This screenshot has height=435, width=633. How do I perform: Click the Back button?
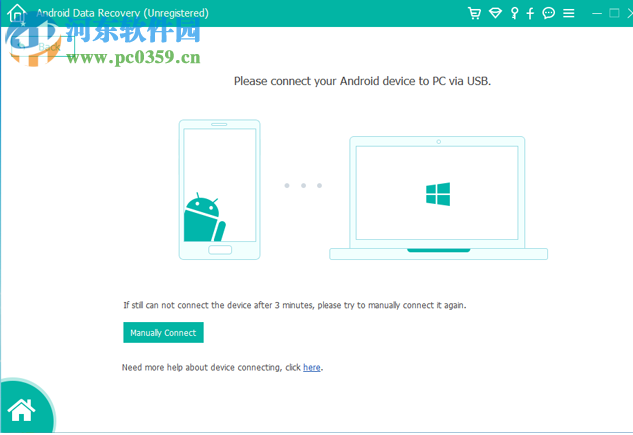[x=43, y=46]
